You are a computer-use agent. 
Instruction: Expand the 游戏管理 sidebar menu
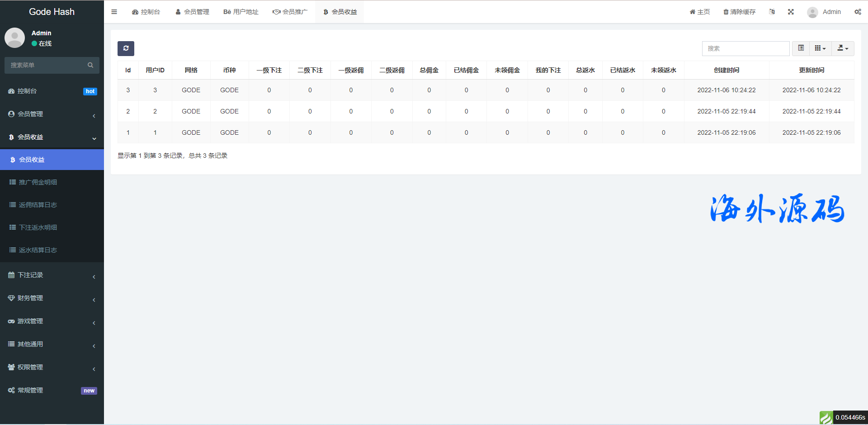tap(52, 321)
